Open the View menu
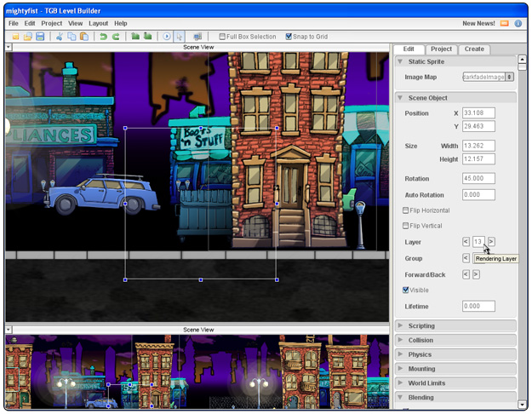 [75, 24]
